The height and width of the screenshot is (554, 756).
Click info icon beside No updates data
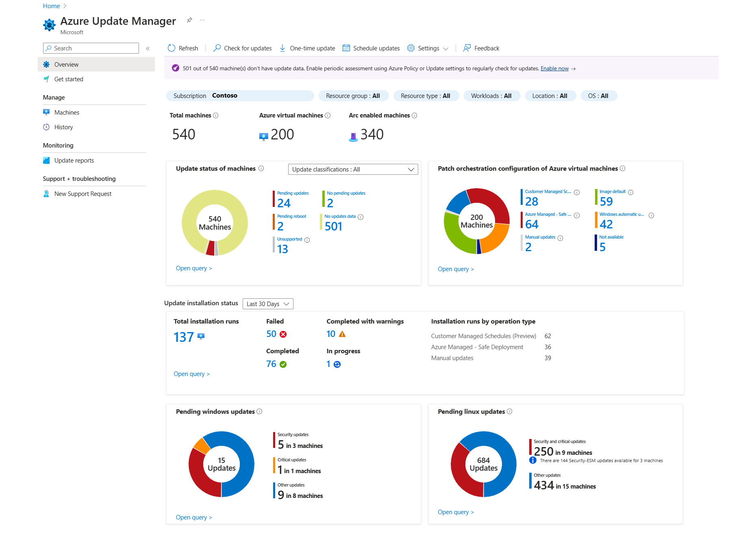point(361,217)
